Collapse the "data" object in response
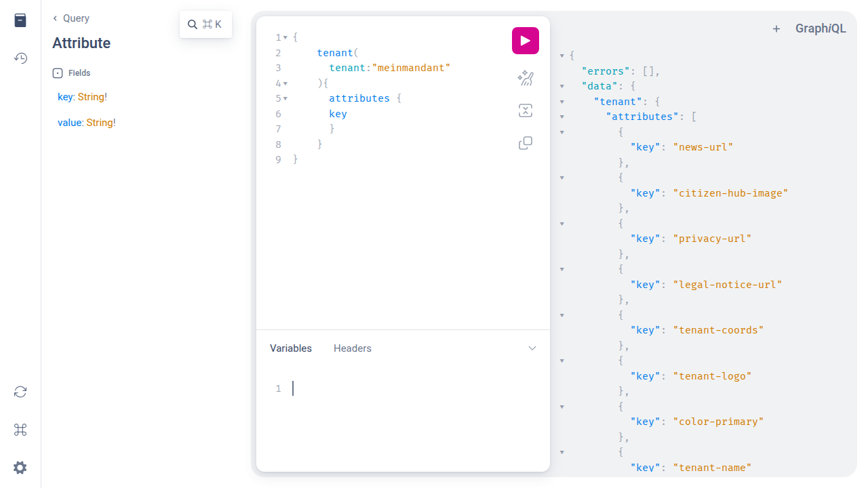The height and width of the screenshot is (488, 868). [562, 86]
